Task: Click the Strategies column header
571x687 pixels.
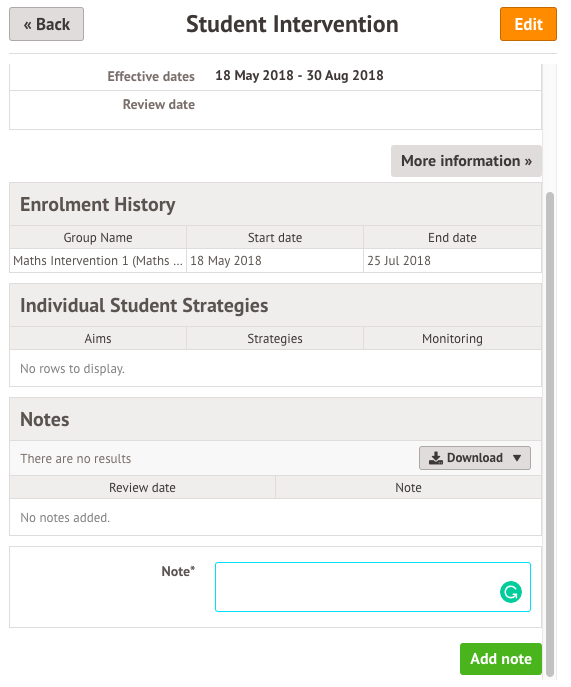Action: coord(275,339)
